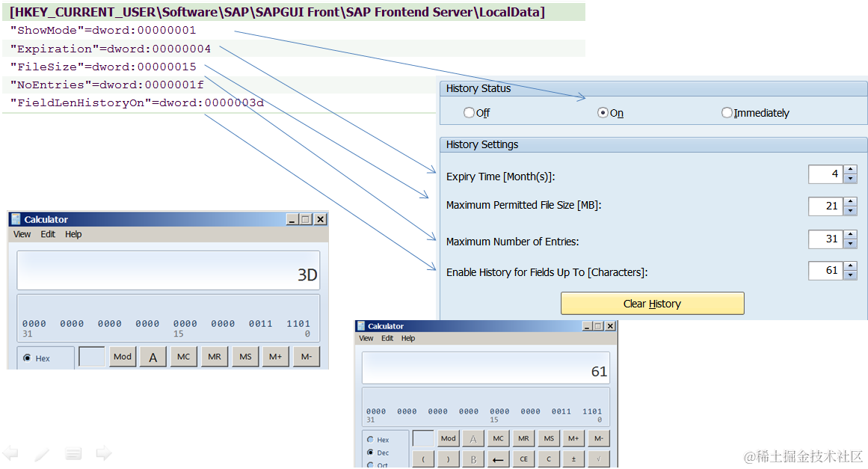Click the disabled A key in 61 calculator

(473, 438)
